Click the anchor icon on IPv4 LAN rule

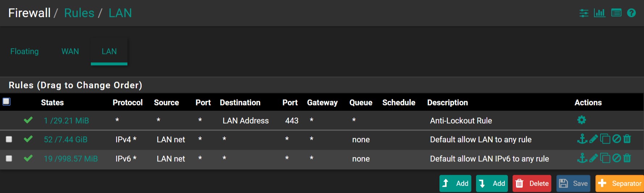click(582, 139)
